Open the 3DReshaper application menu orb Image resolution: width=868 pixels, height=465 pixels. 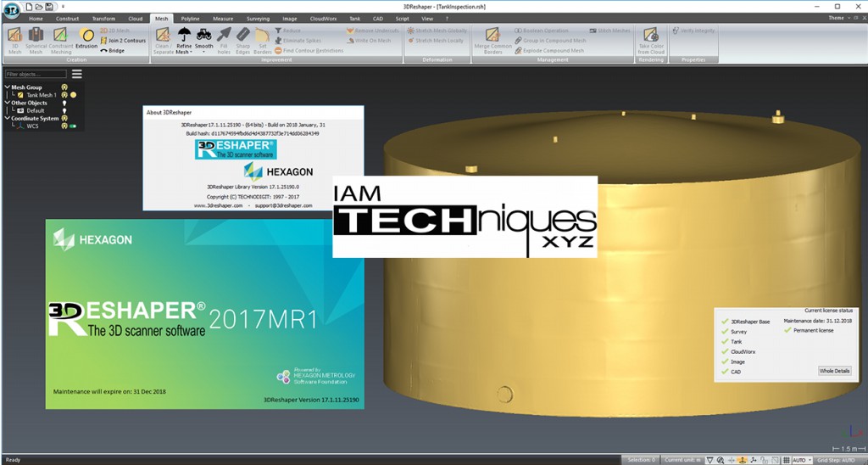[11, 10]
